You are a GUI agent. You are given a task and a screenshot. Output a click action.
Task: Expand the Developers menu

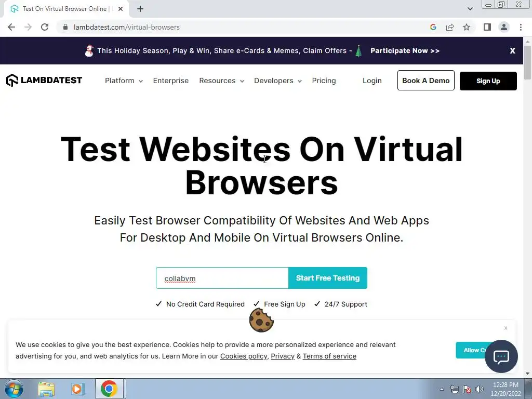[x=277, y=81]
